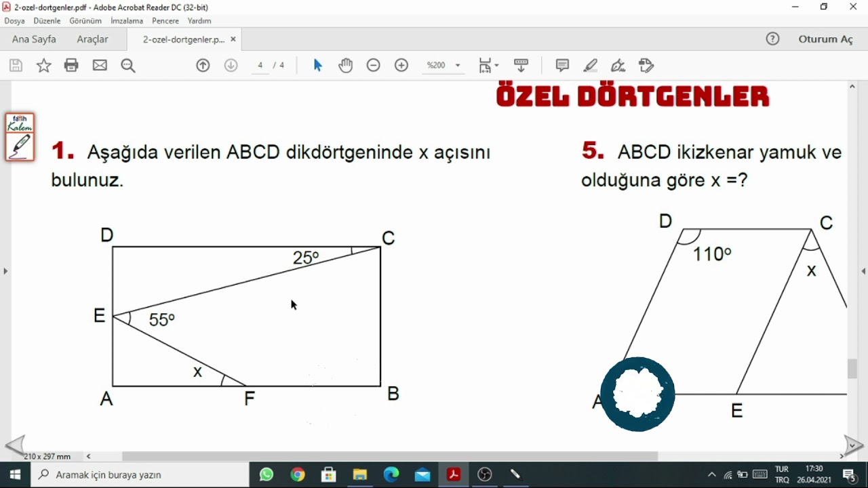This screenshot has height=488, width=868.
Task: Click the ÖZEL DÖRTGENLER heading
Action: click(633, 97)
